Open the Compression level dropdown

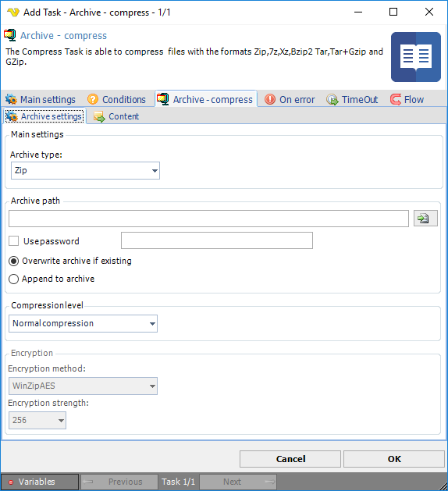click(x=83, y=323)
